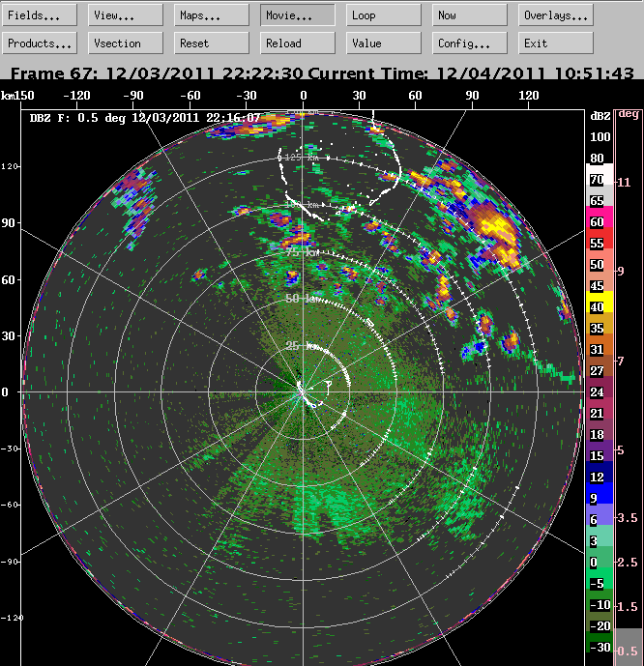This screenshot has width=644, height=666.
Task: Click the radar origin at plot center
Action: [x=303, y=392]
